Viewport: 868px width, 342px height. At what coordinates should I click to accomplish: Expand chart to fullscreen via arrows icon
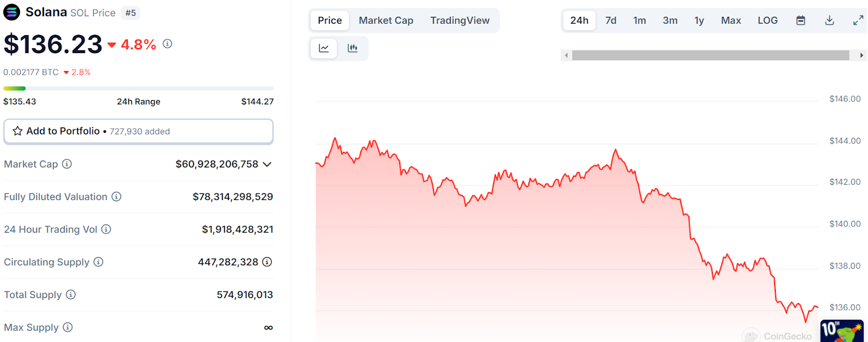pyautogui.click(x=858, y=20)
